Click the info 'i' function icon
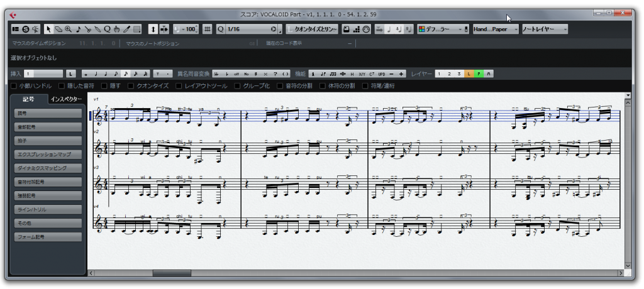Screen dimensions: 644x289 (313, 74)
